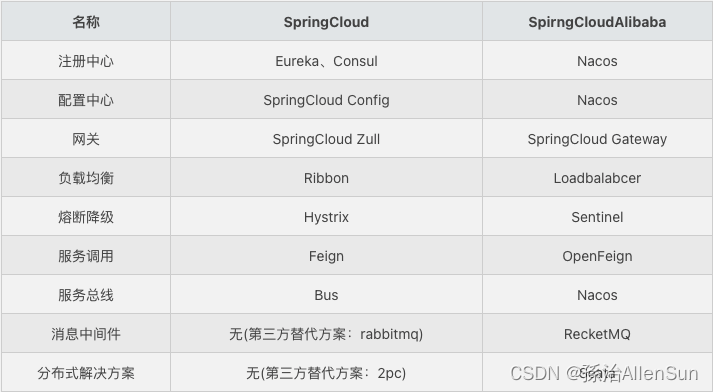
Task: Select the SpringCloud Zull cell
Action: pos(326,140)
